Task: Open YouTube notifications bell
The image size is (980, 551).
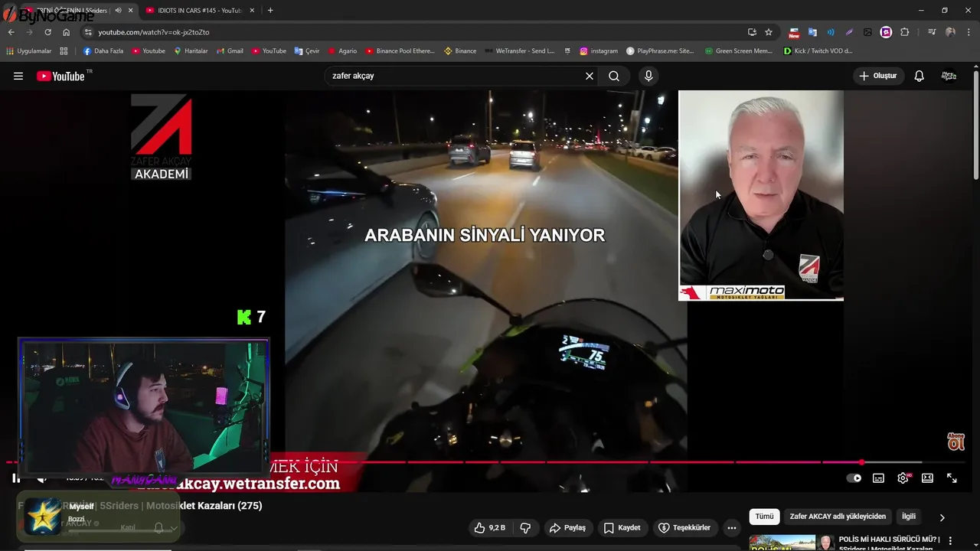Action: [x=920, y=76]
